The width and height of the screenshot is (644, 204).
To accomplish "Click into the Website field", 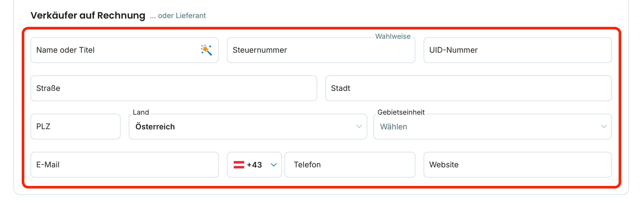I will (x=518, y=165).
